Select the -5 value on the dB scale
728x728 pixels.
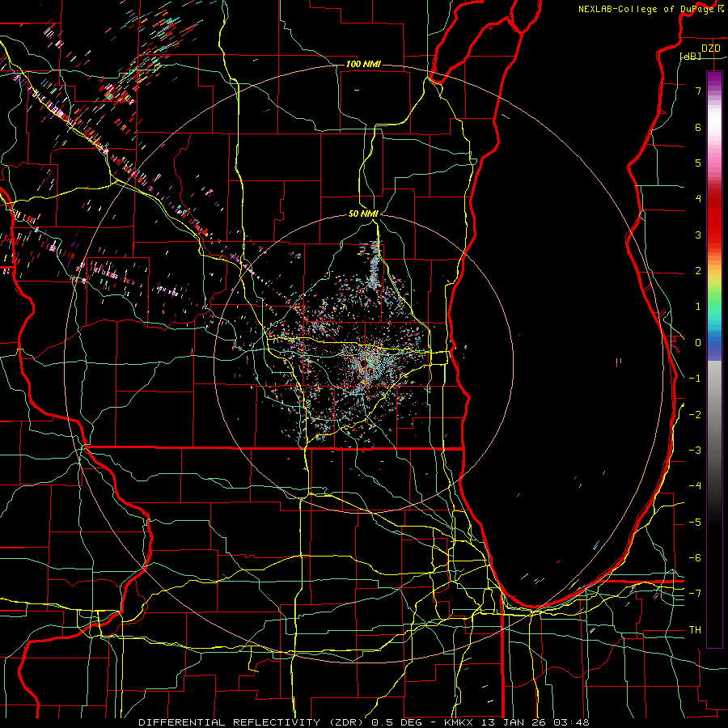click(695, 523)
